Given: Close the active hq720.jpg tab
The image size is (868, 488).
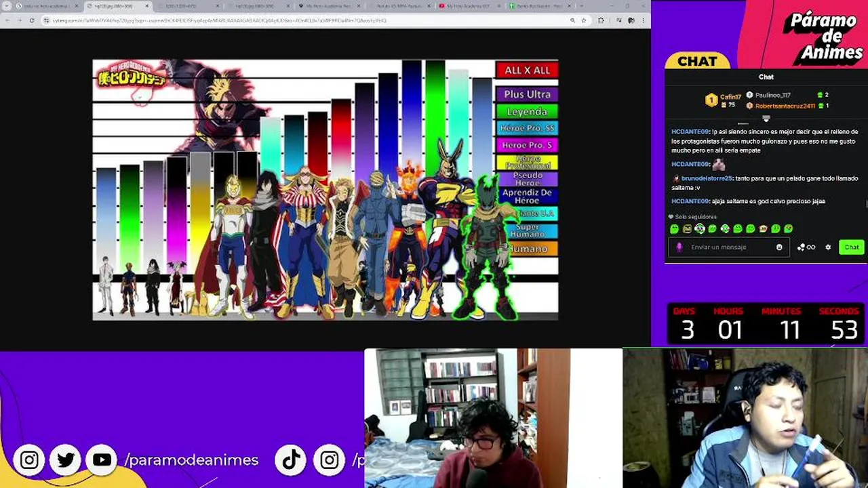Looking at the screenshot, I should tap(147, 6).
